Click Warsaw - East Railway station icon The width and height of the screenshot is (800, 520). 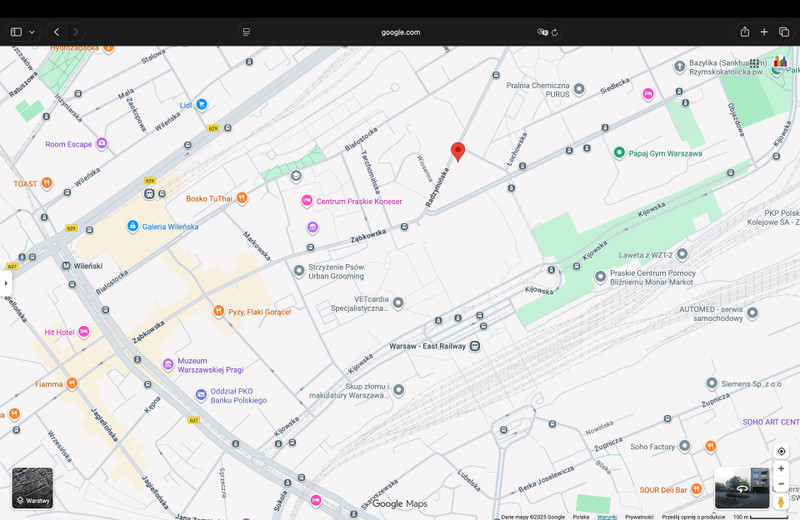(x=475, y=346)
